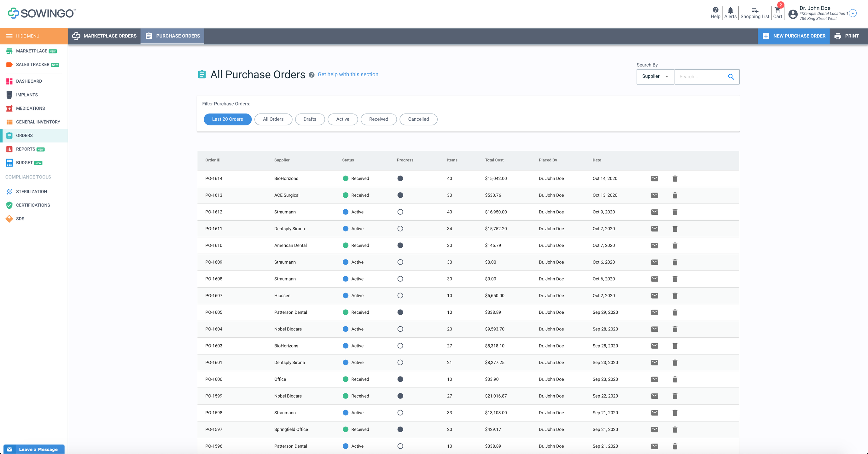Switch to Purchase Orders tab
The height and width of the screenshot is (454, 868).
tap(172, 36)
